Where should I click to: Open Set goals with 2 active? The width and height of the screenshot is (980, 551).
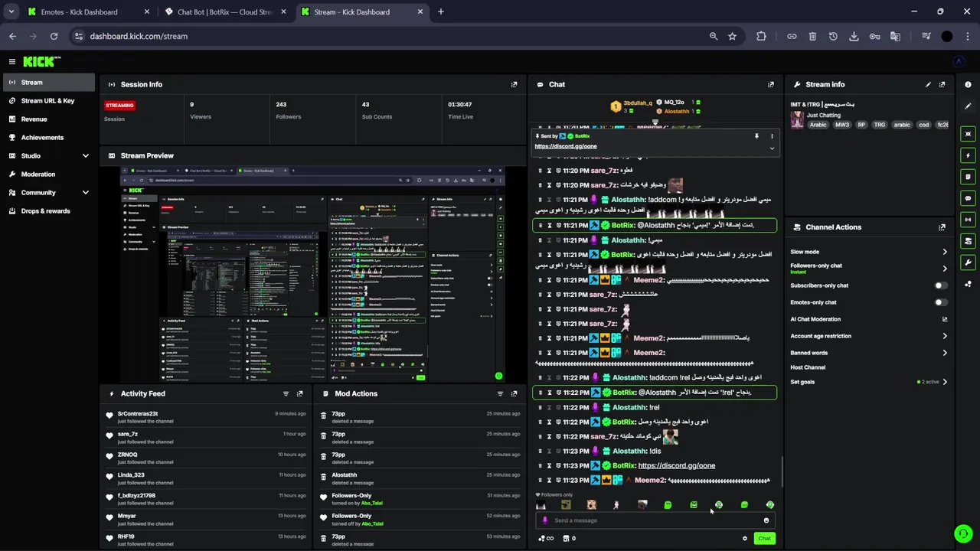pos(869,382)
